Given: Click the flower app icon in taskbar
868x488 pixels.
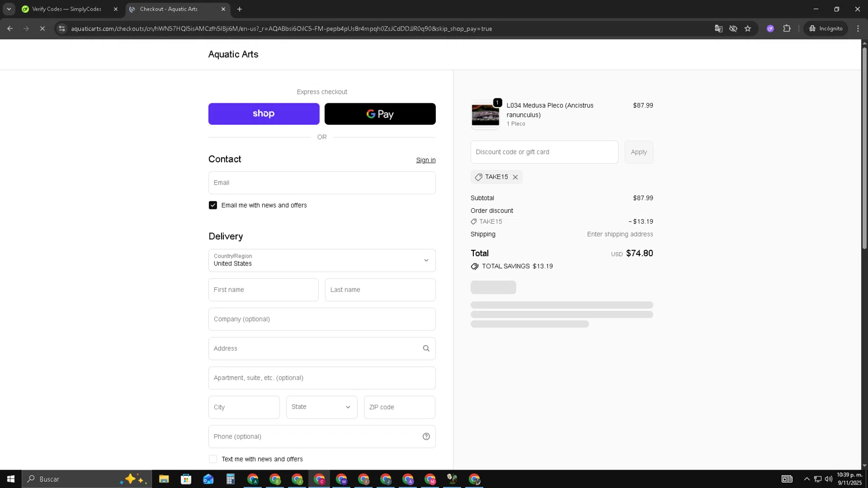Looking at the screenshot, I should click(x=452, y=479).
